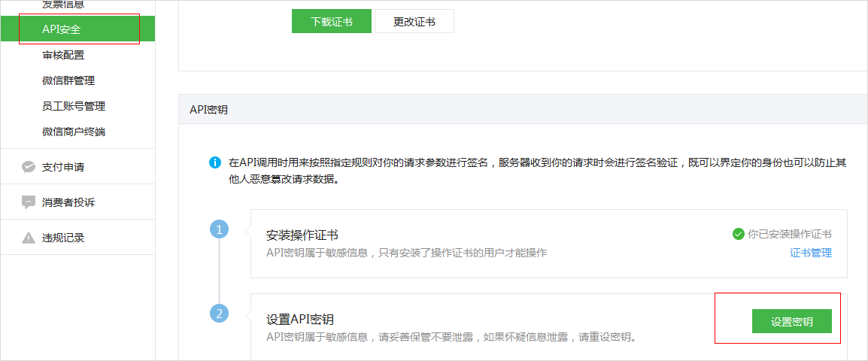Select API安全 in the sidebar
Screen dimensions: 868x361
[62, 29]
